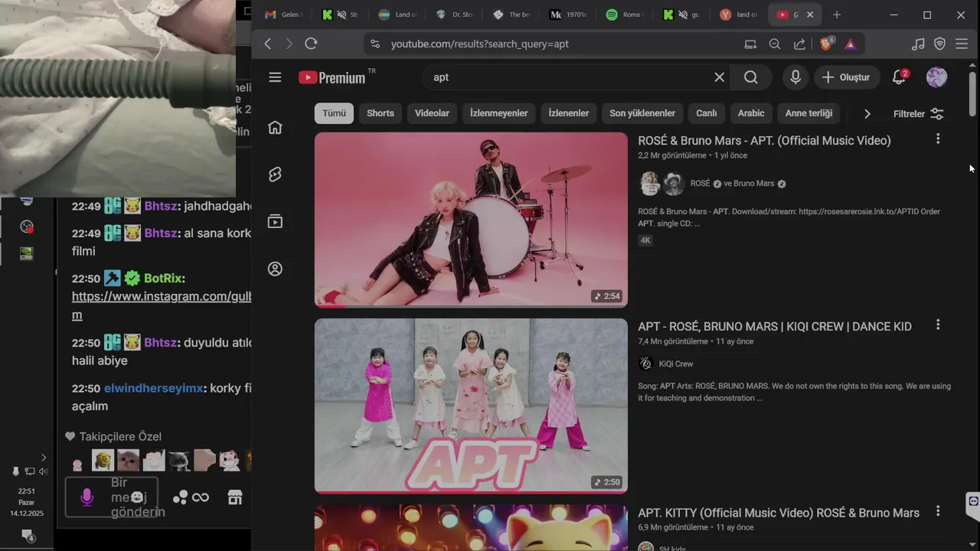Select the Videolar filter chip
This screenshot has width=980, height=551.
tap(432, 113)
